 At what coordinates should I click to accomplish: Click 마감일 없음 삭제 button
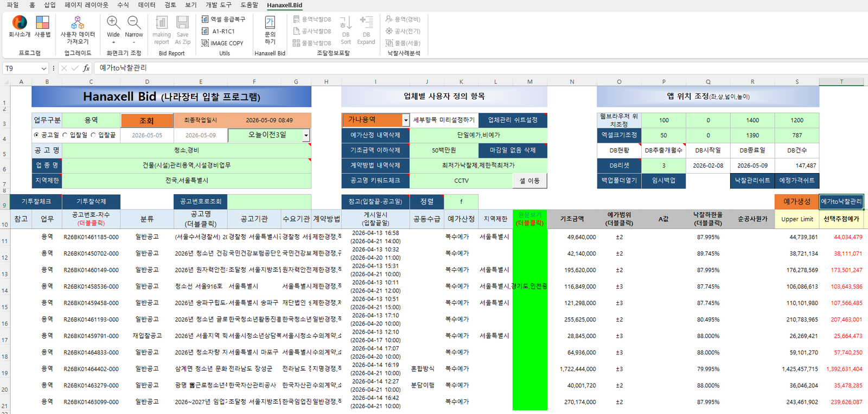pyautogui.click(x=513, y=150)
